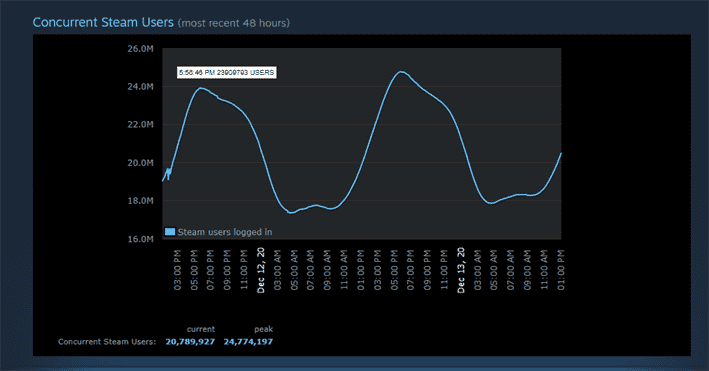Click the 18.0M y-axis label
The image size is (709, 371).
click(x=140, y=200)
